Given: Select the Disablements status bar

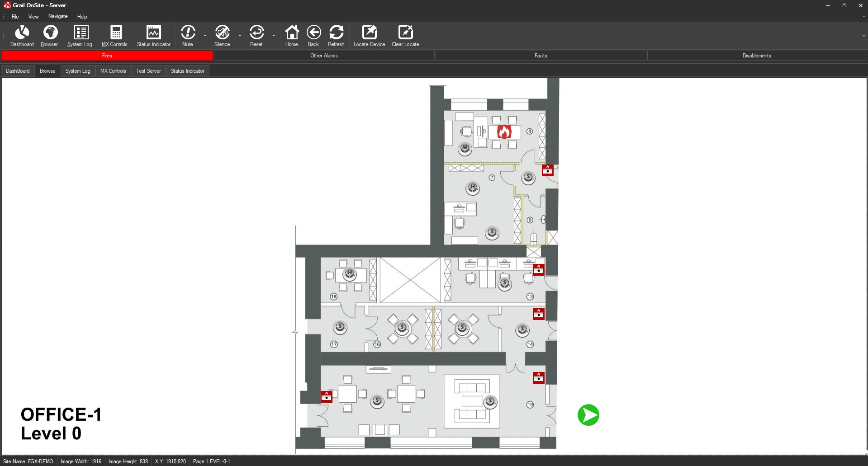Looking at the screenshot, I should [x=756, y=56].
